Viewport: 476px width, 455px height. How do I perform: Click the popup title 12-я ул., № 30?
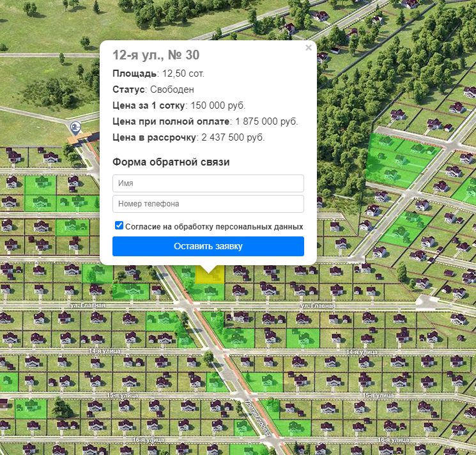(156, 55)
